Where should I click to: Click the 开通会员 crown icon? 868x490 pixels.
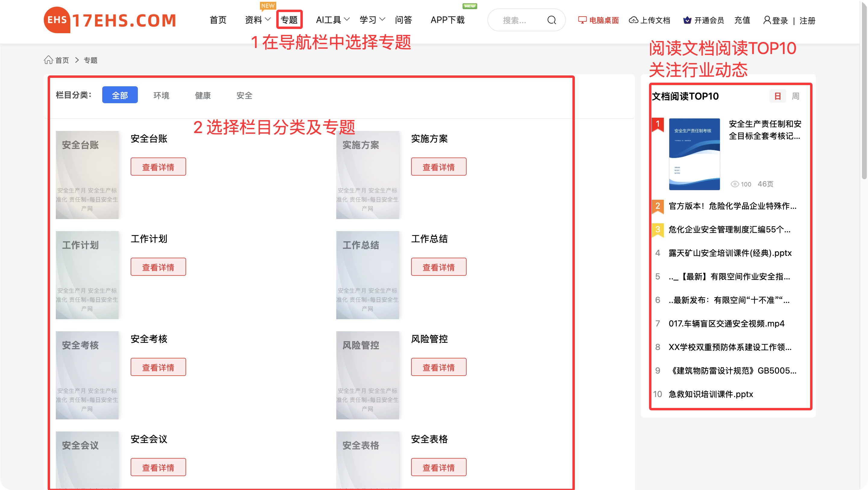[x=687, y=20]
